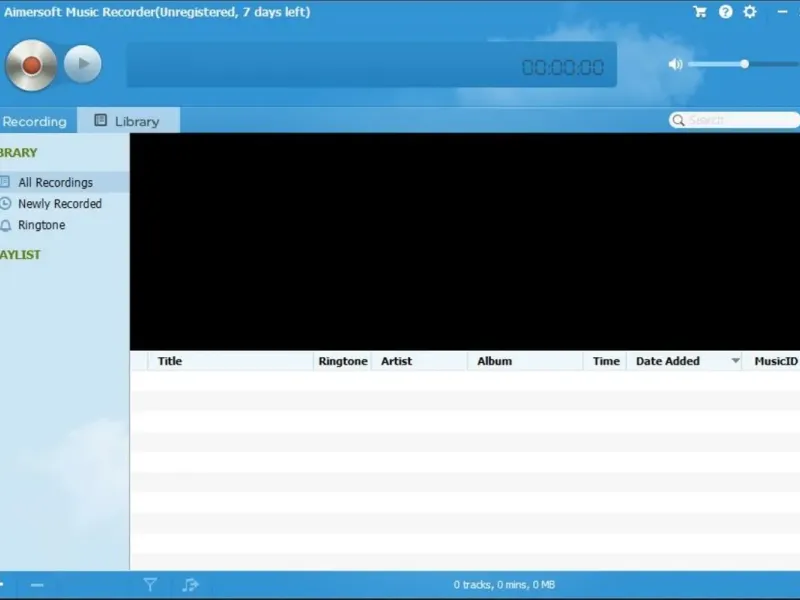Open the settings gear icon

click(x=749, y=12)
